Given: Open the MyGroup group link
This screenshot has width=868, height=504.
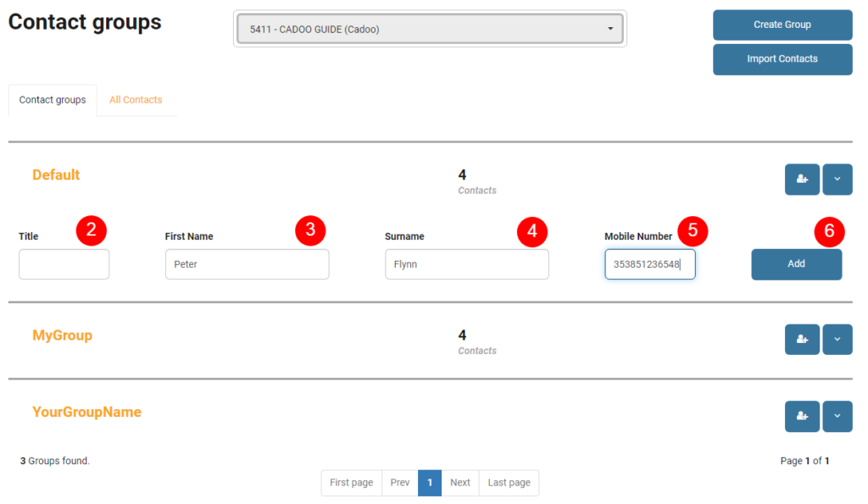Looking at the screenshot, I should [62, 335].
